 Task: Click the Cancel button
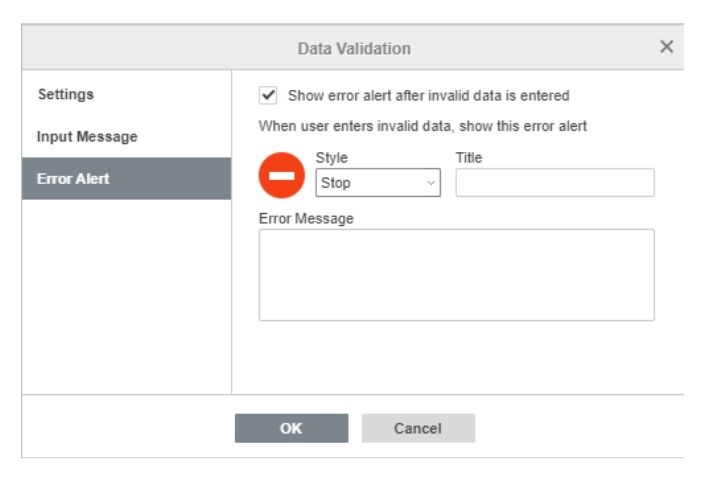pyautogui.click(x=418, y=428)
